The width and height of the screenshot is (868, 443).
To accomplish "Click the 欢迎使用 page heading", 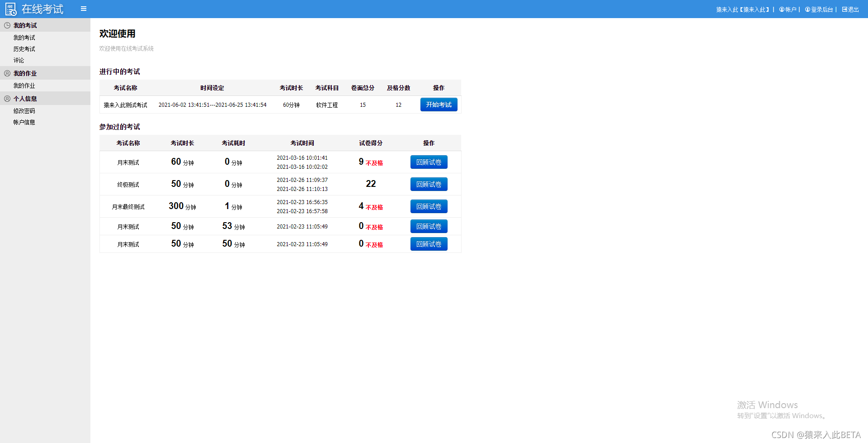I will [118, 33].
